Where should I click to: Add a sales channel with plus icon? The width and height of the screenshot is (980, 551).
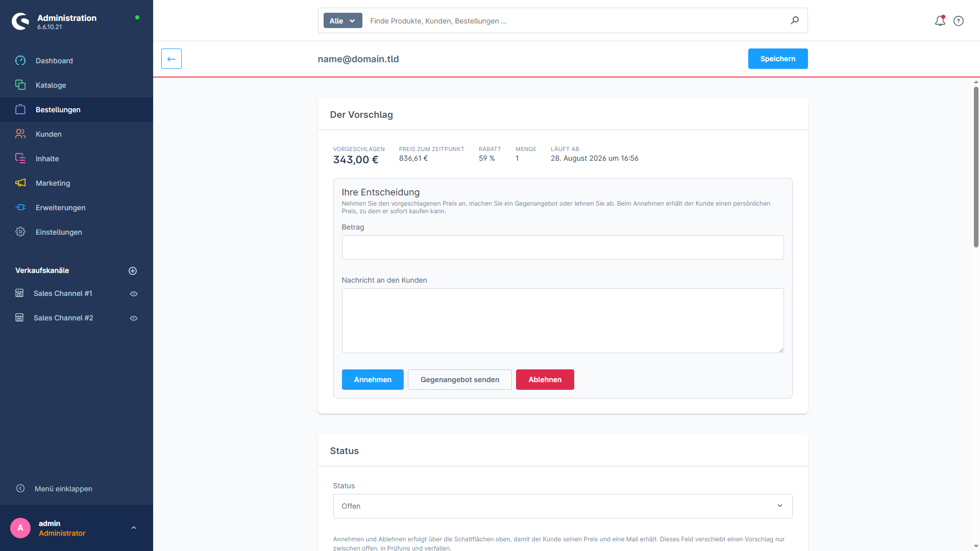coord(133,271)
